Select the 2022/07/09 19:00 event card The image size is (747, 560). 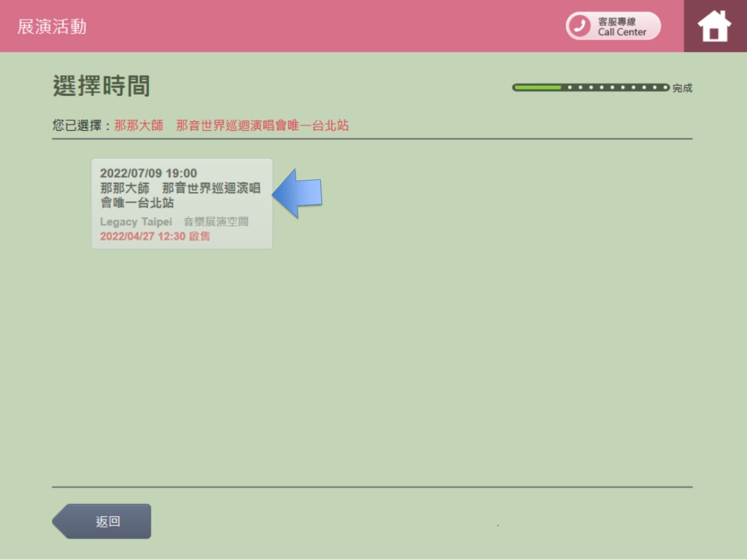click(182, 204)
